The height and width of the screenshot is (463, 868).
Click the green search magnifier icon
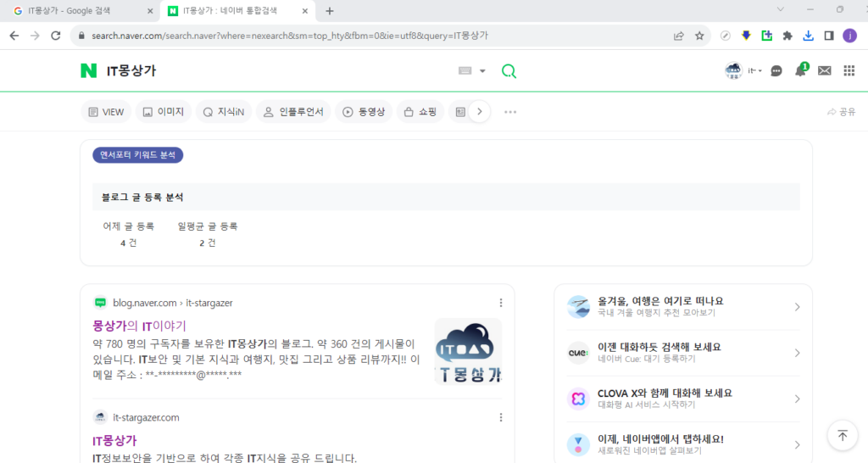tap(509, 71)
